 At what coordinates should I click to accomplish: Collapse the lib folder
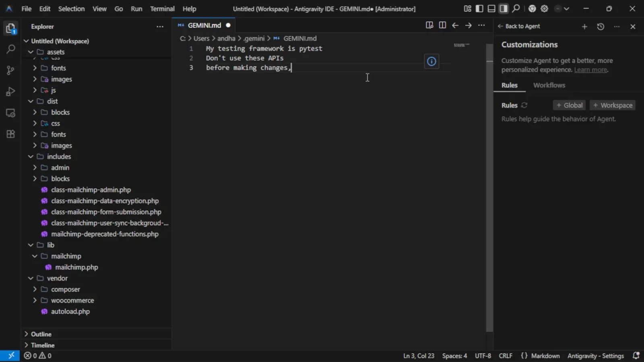(x=31, y=245)
